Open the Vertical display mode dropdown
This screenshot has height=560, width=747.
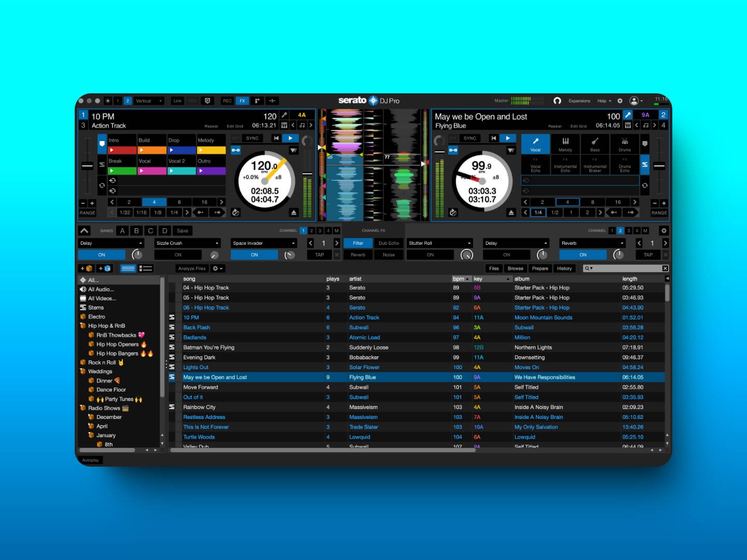[149, 101]
